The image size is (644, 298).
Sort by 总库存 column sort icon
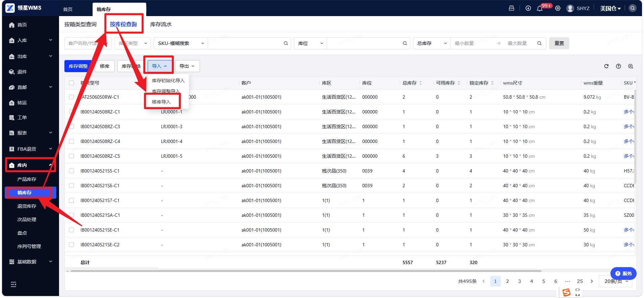pos(421,83)
